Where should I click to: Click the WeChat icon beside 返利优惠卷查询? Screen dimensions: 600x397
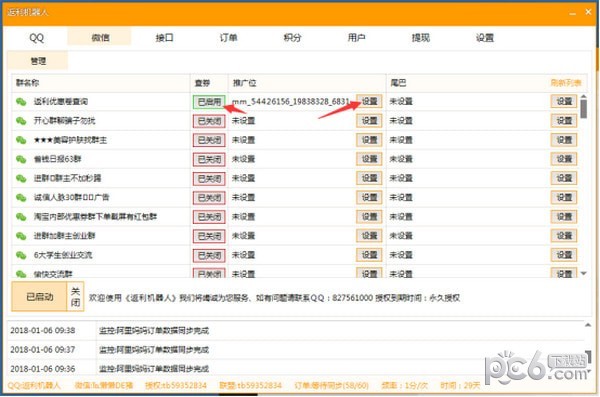(x=21, y=101)
